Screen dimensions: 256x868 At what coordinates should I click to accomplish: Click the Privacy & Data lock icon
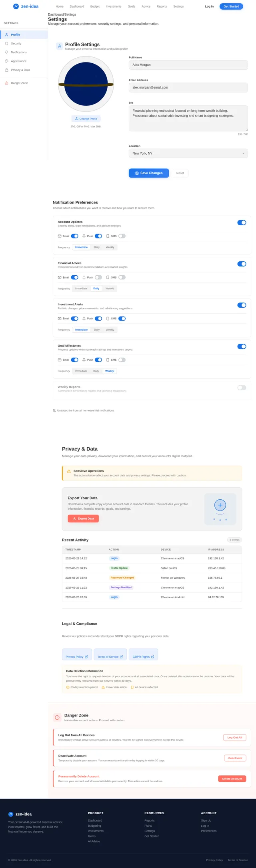point(6,70)
